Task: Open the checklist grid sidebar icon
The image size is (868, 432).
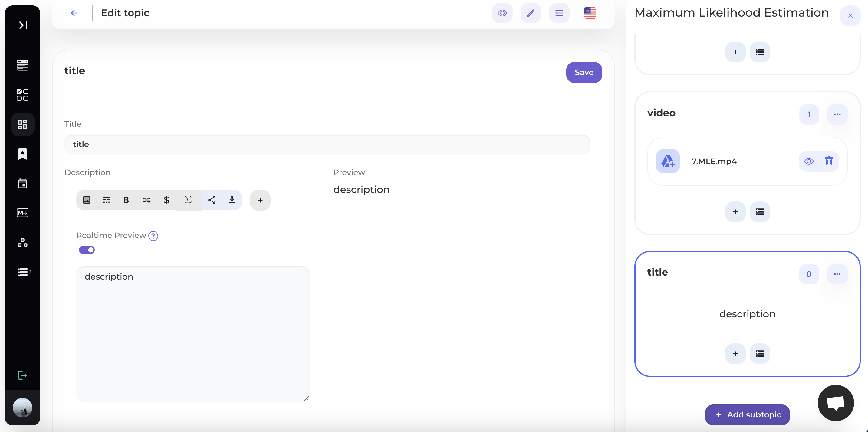Action: (23, 95)
